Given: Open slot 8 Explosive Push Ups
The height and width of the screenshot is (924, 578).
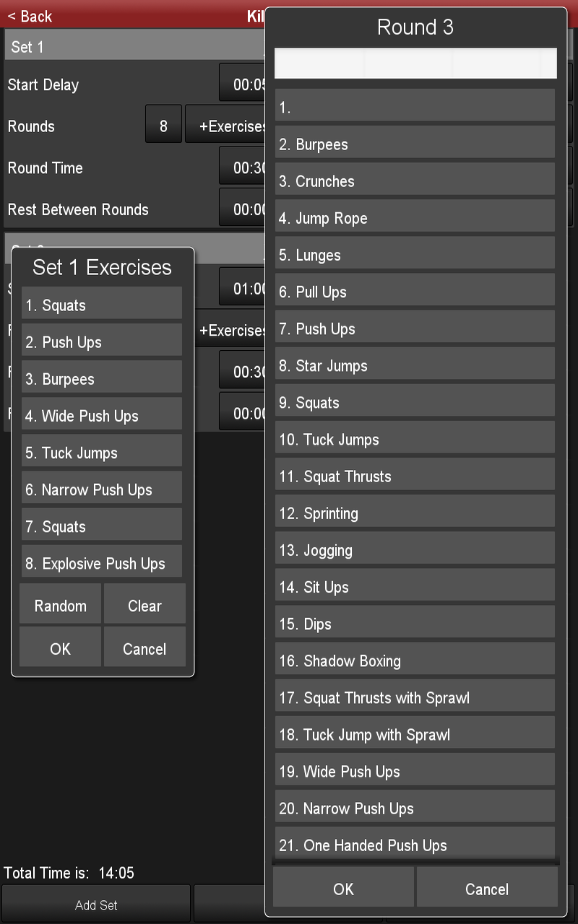Looking at the screenshot, I should point(102,563).
